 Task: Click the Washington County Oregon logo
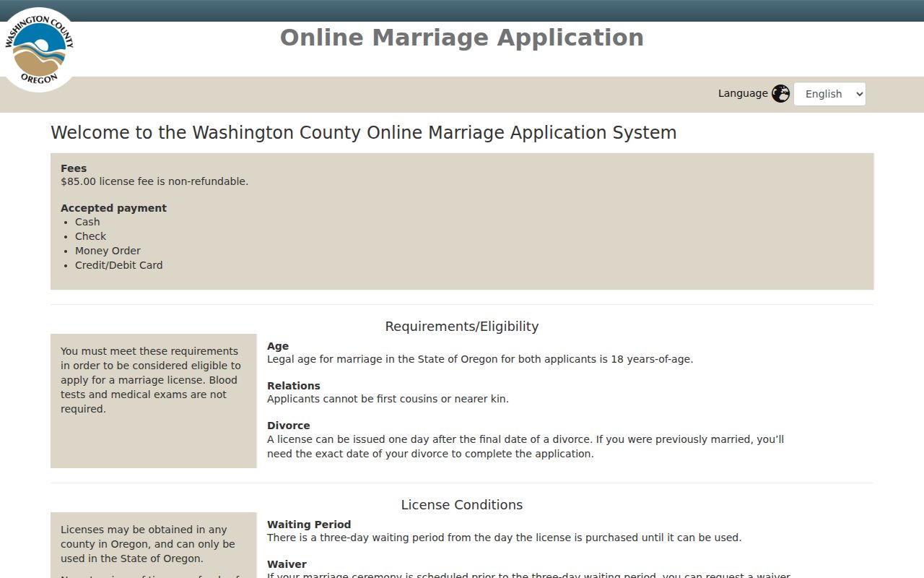point(39,50)
